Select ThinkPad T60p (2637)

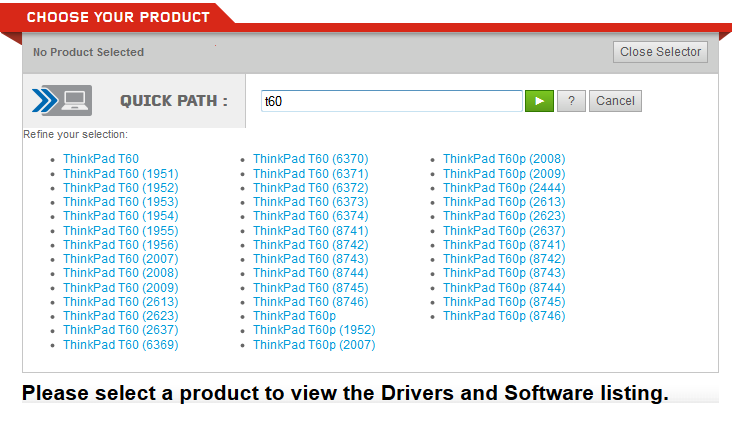(x=504, y=231)
